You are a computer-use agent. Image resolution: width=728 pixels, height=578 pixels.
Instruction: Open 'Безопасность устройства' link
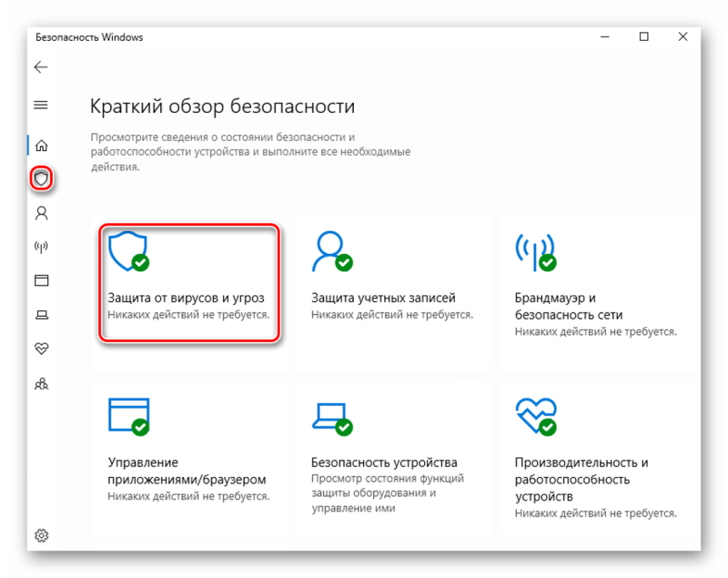pos(384,462)
